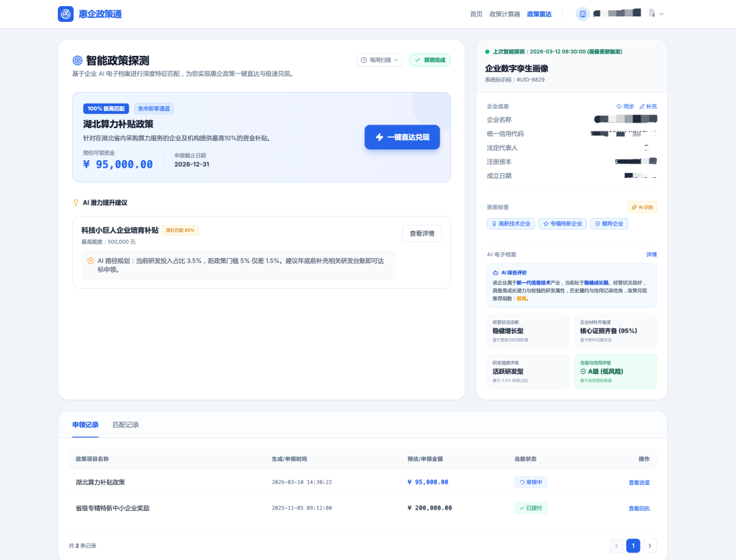736x560 pixels.
Task: Go to previous page with left chevron
Action: click(616, 546)
